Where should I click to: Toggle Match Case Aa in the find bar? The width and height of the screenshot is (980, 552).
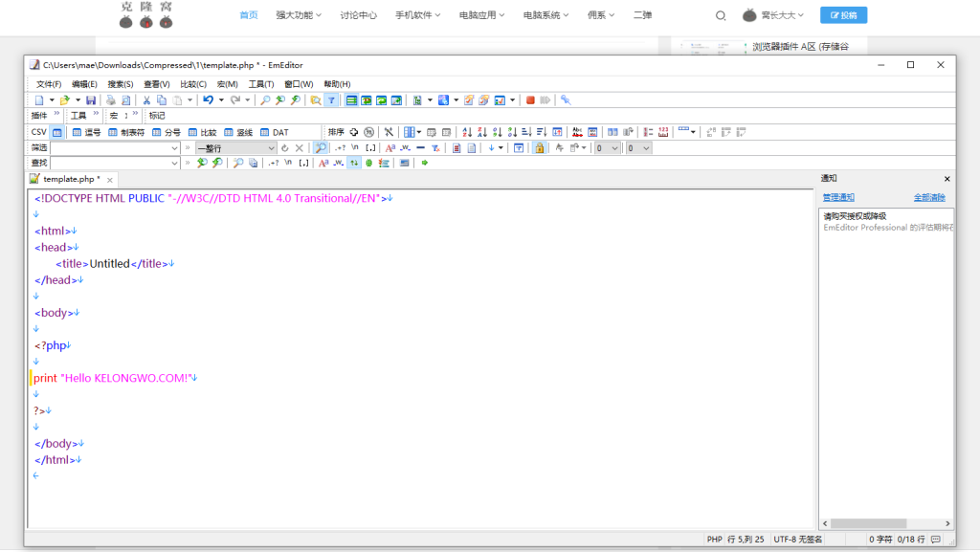[323, 163]
